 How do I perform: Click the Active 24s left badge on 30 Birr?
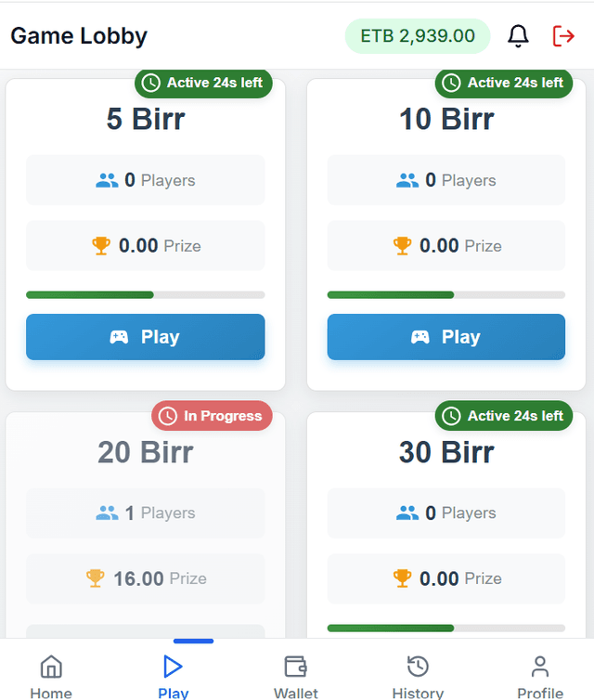[x=504, y=416]
